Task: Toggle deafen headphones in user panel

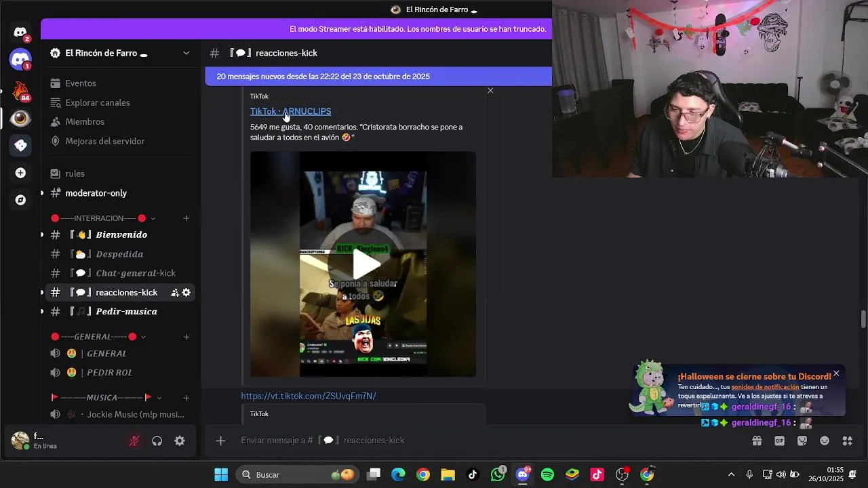Action: tap(157, 441)
